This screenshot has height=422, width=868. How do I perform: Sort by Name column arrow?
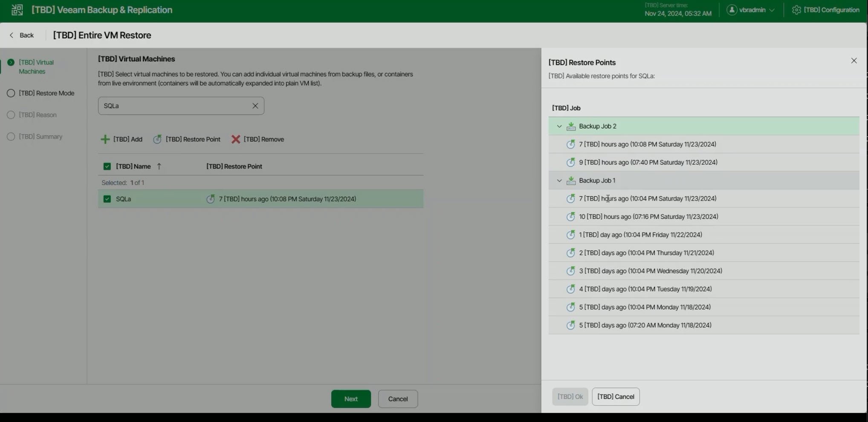click(159, 166)
